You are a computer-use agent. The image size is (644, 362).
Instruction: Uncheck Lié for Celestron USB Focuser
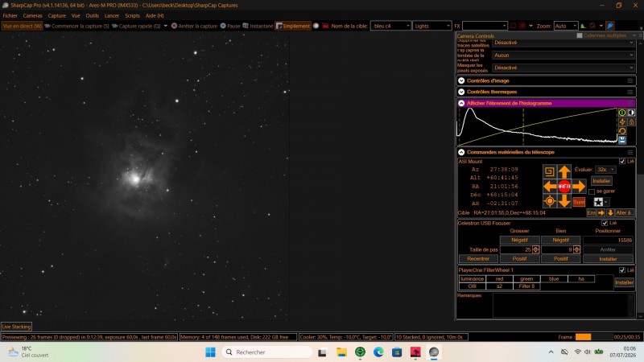605,224
